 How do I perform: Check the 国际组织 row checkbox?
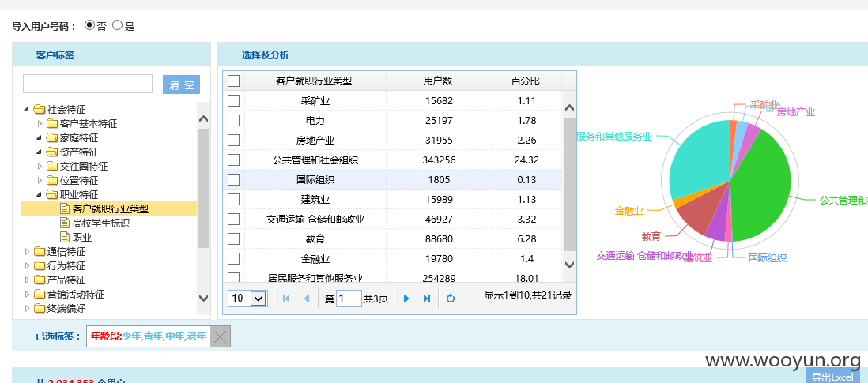(x=234, y=179)
